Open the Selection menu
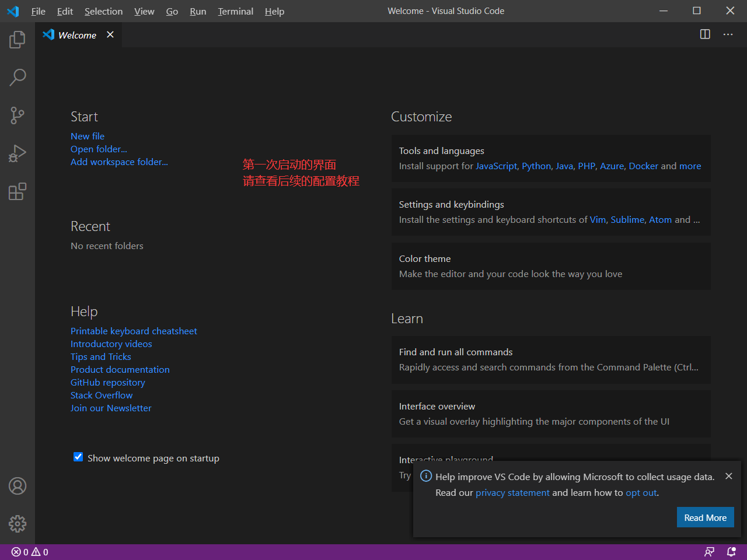 103,11
